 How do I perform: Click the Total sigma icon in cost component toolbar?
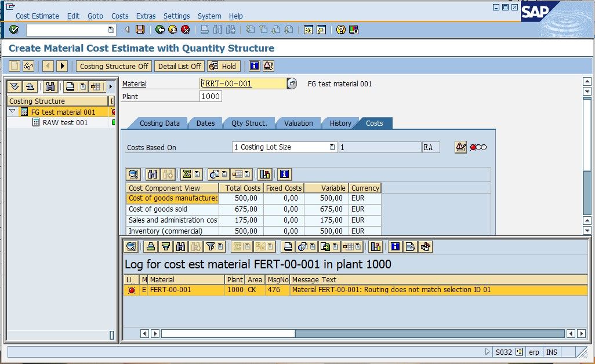pyautogui.click(x=187, y=174)
